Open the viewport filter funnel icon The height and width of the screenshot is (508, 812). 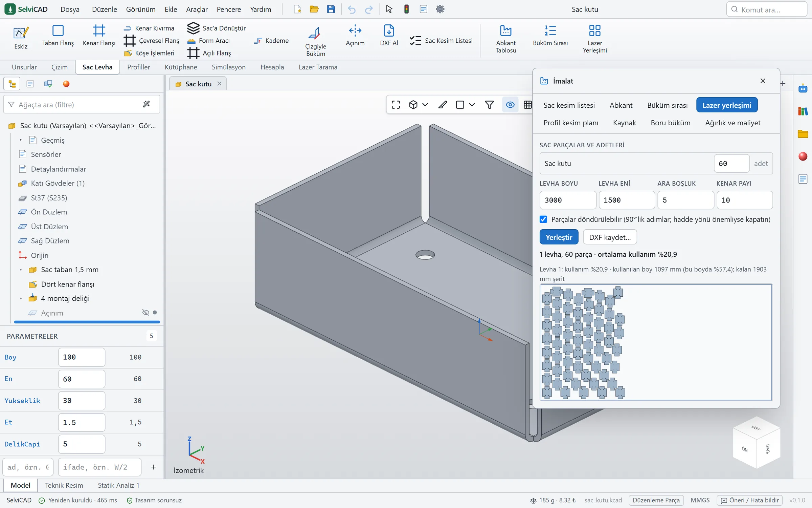coord(489,105)
